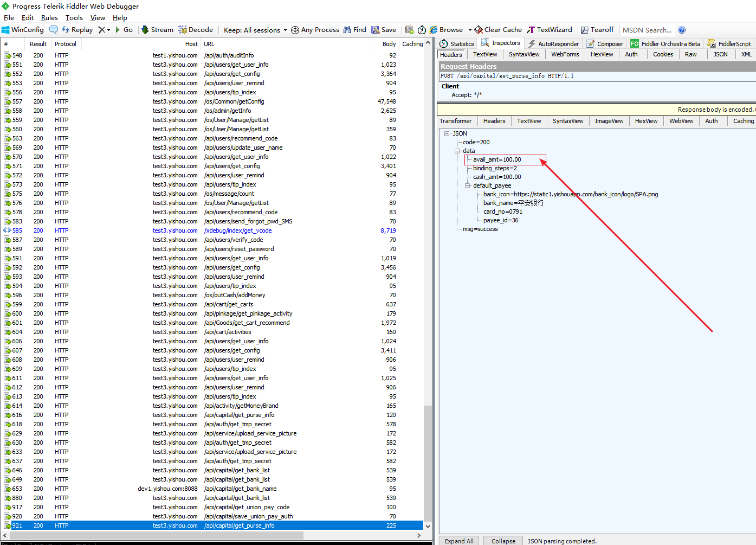
Task: Click session list scrollbar down arrow
Action: pos(428,526)
